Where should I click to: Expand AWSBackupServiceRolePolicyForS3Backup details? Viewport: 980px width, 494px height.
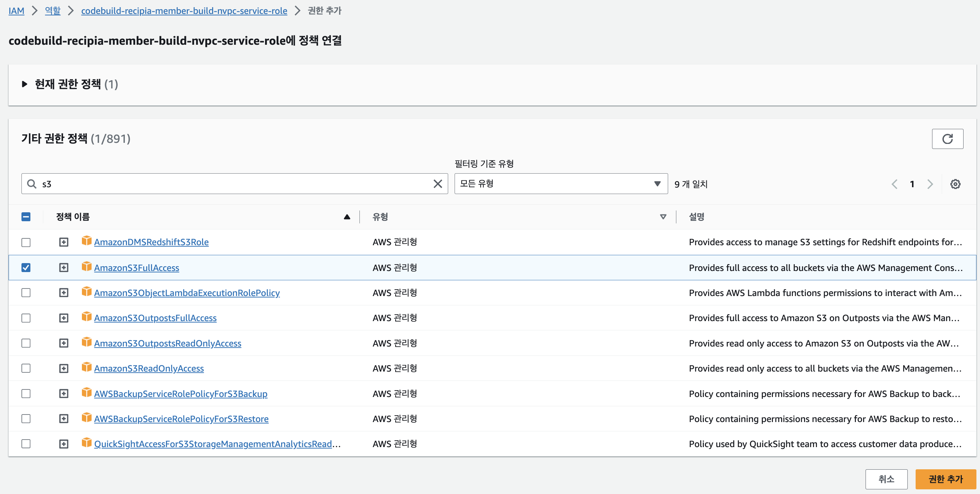64,393
